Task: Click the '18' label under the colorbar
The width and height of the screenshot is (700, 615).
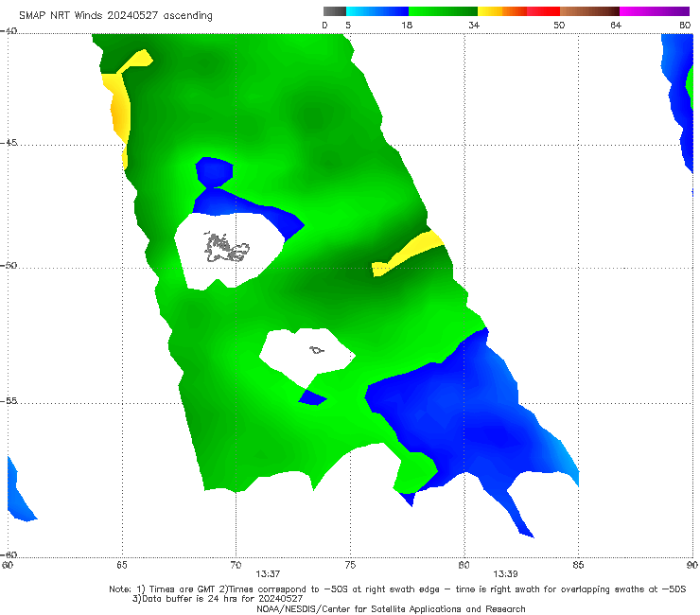Action: pos(407,26)
